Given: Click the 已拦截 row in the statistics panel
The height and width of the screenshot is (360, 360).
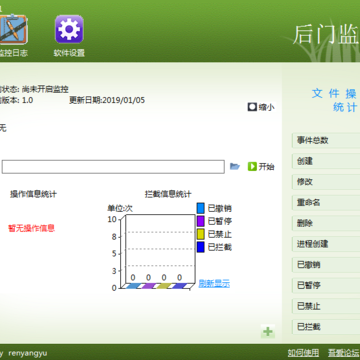Looking at the screenshot, I should (326, 327).
